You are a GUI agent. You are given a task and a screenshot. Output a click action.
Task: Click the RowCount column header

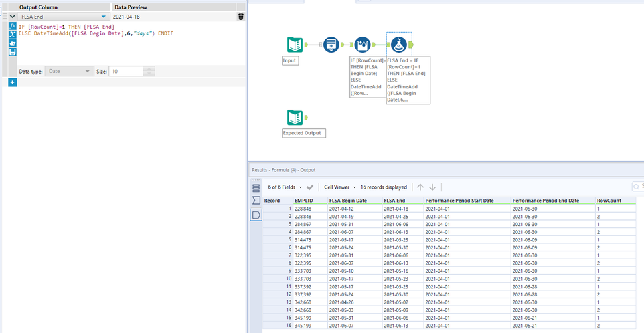616,201
